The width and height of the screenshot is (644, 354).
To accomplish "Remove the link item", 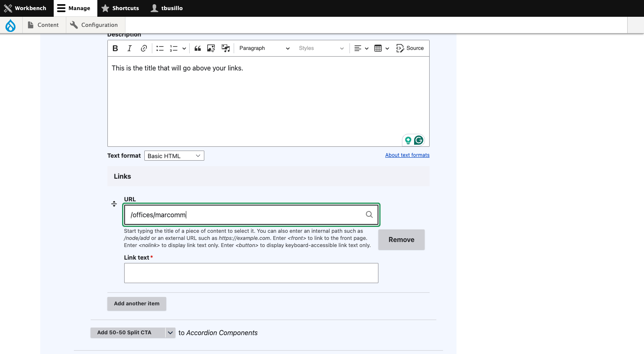I will click(402, 239).
